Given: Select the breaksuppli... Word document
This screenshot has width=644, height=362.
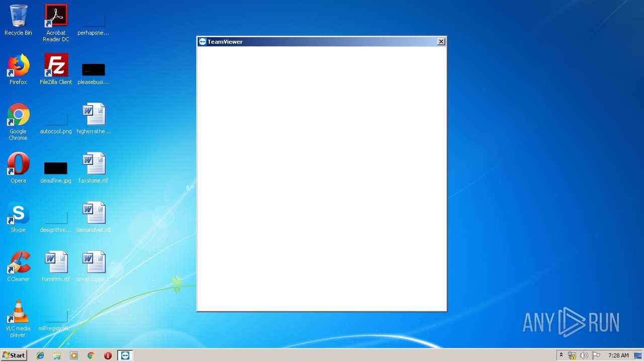Looking at the screenshot, I should 94,266.
